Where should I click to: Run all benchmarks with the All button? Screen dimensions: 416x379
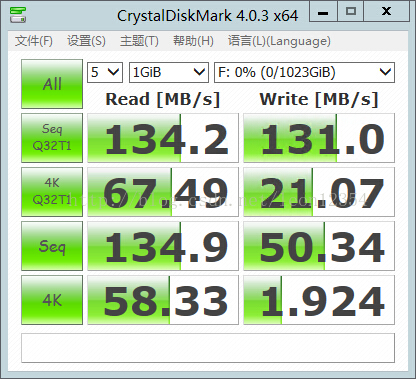click(52, 84)
